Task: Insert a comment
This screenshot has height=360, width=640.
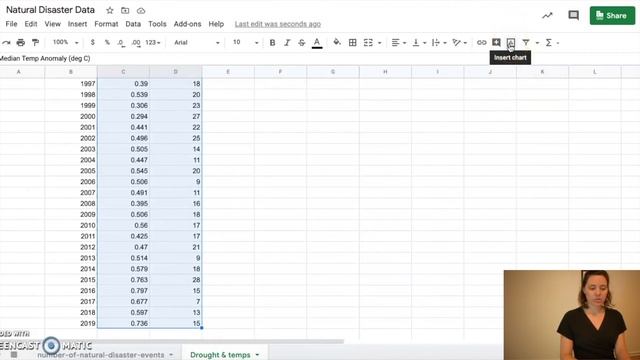Action: (496, 42)
